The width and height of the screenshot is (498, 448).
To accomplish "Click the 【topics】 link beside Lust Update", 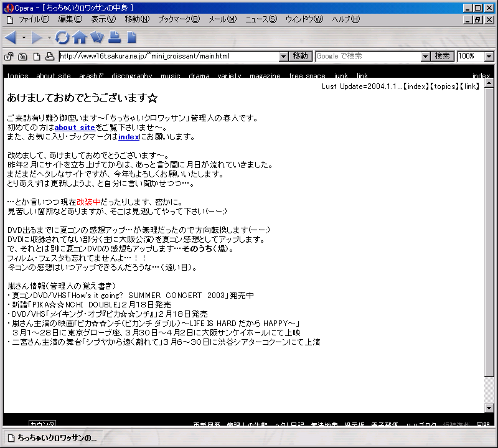I will tap(444, 86).
